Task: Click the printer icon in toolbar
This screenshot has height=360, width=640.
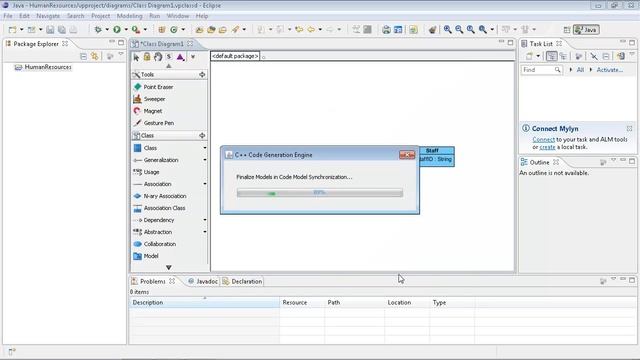Action: [387, 29]
